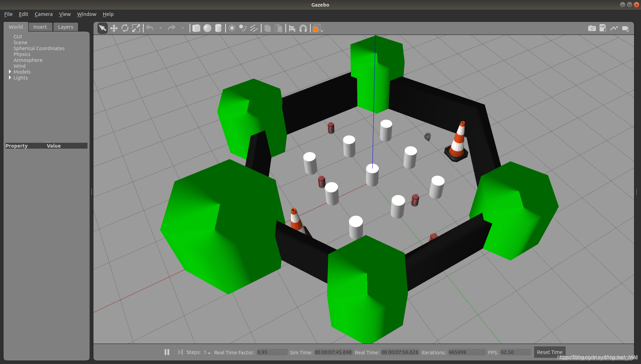Open the View menu

pyautogui.click(x=65, y=14)
